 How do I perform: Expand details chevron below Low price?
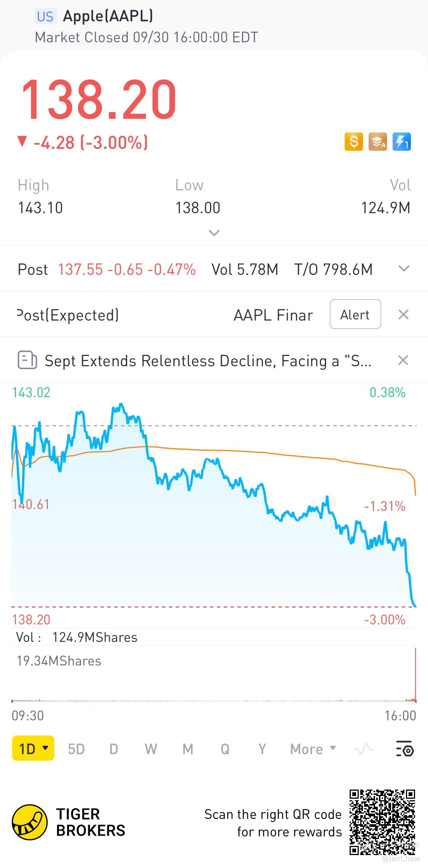click(214, 233)
